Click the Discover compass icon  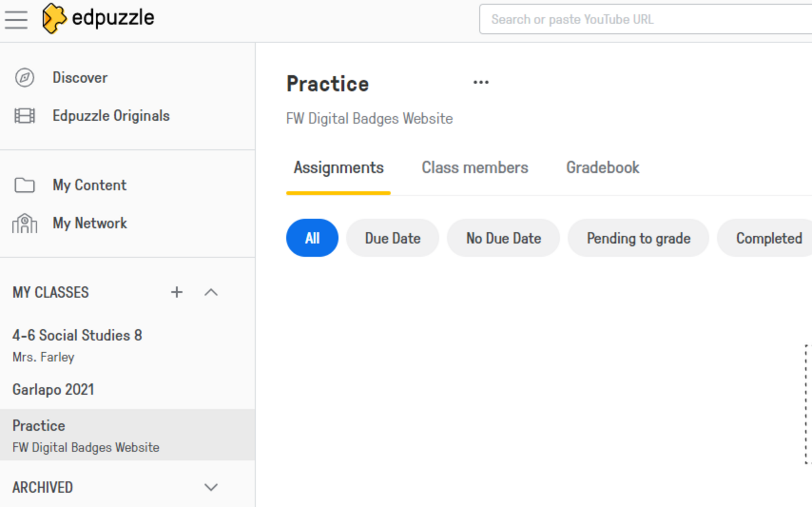(x=25, y=78)
